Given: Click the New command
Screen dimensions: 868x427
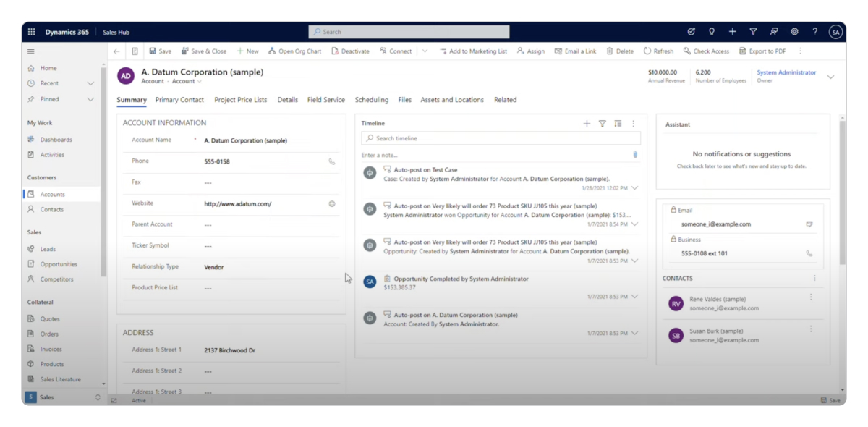Looking at the screenshot, I should [x=247, y=51].
